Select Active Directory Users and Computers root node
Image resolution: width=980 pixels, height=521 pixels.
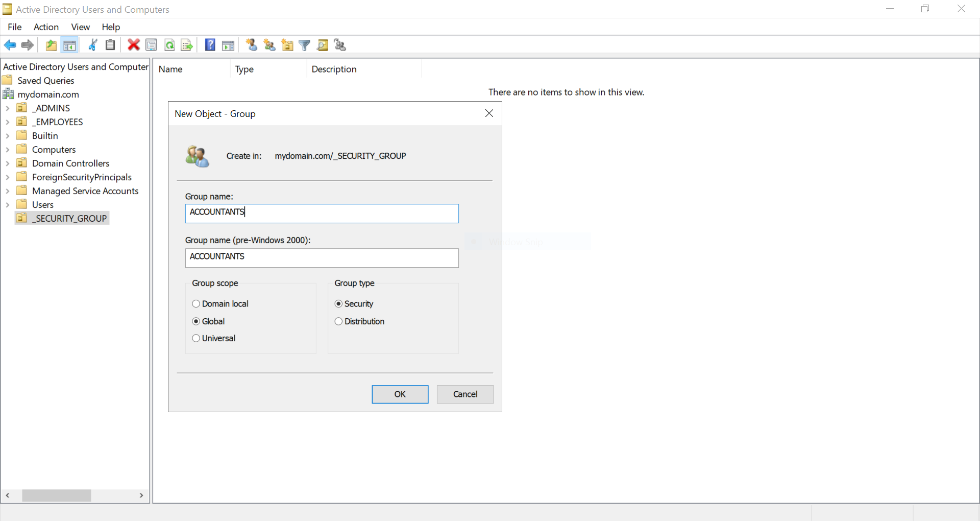[76, 67]
